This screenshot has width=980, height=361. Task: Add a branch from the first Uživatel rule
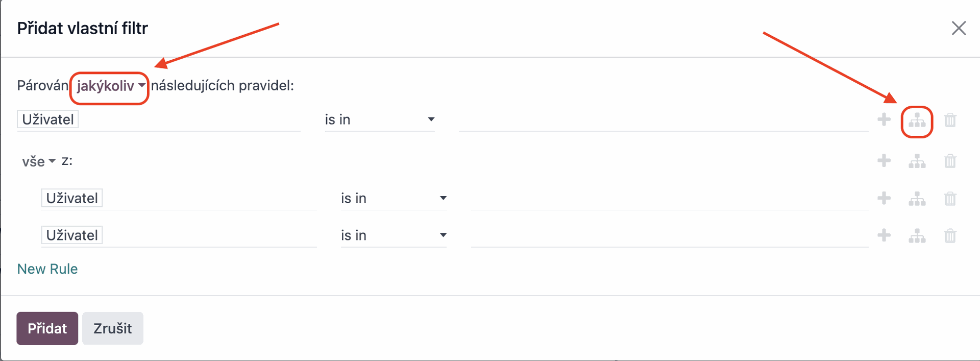917,121
